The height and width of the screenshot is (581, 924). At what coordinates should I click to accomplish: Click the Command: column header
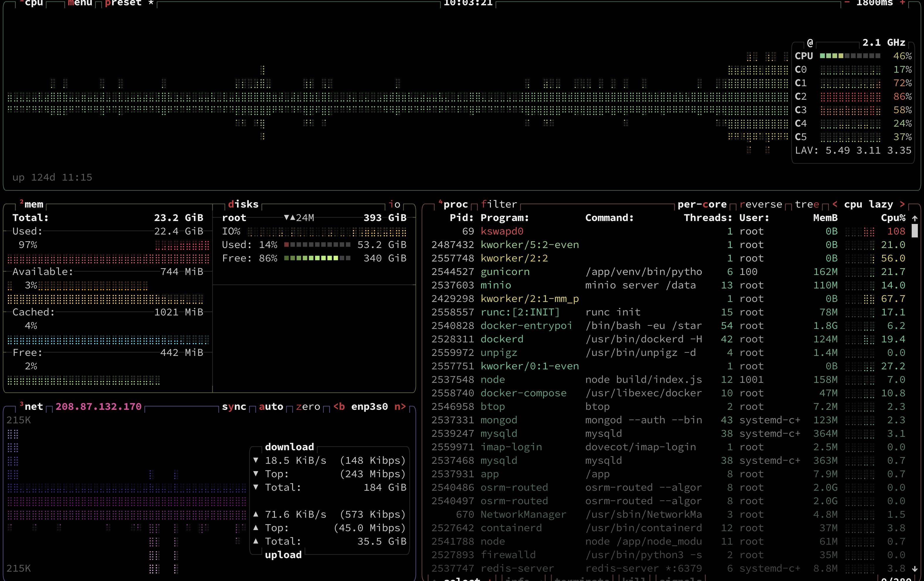[610, 218]
